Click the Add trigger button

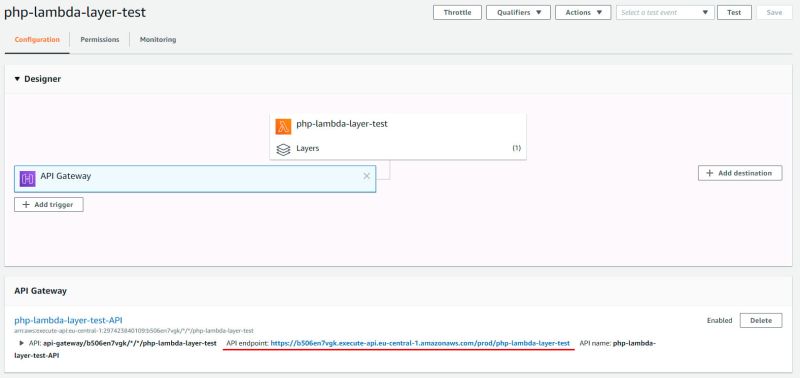[49, 205]
